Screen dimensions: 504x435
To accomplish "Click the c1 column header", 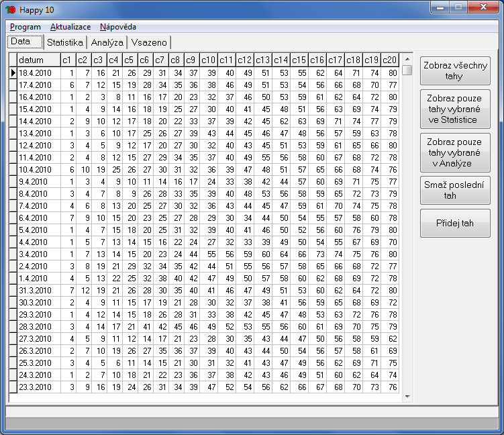I will [x=68, y=60].
